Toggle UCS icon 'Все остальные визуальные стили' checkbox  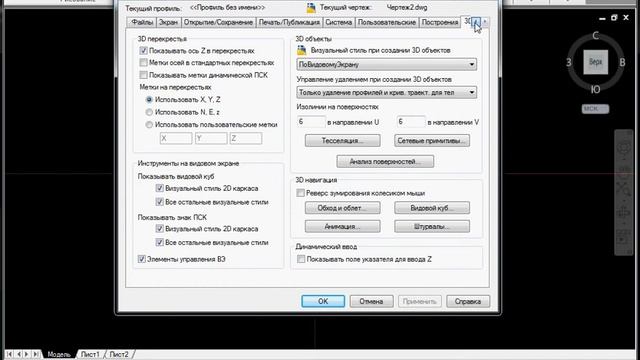[160, 242]
